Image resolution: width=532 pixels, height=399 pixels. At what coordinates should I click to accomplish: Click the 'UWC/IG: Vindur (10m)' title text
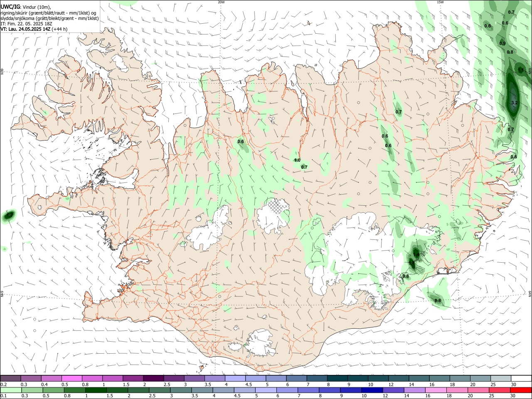(x=26, y=7)
